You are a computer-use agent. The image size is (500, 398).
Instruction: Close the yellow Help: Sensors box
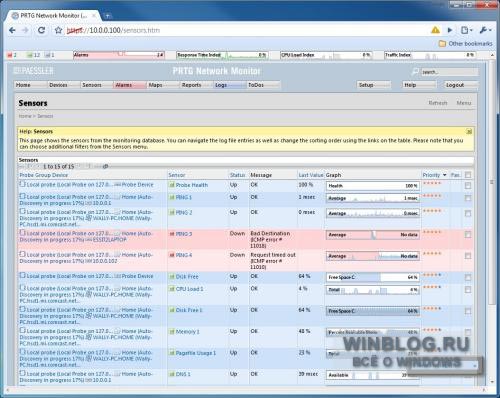(x=469, y=131)
